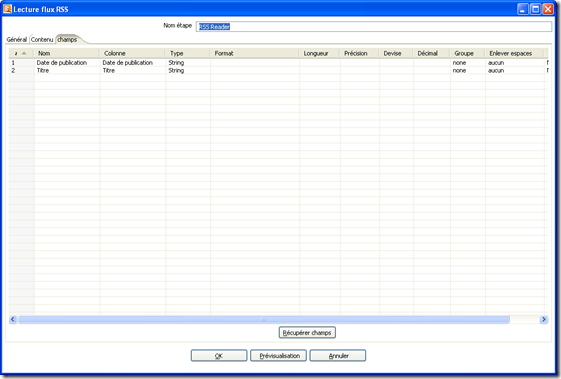
Task: Click Colonne cell 'Titre'
Action: pos(108,71)
